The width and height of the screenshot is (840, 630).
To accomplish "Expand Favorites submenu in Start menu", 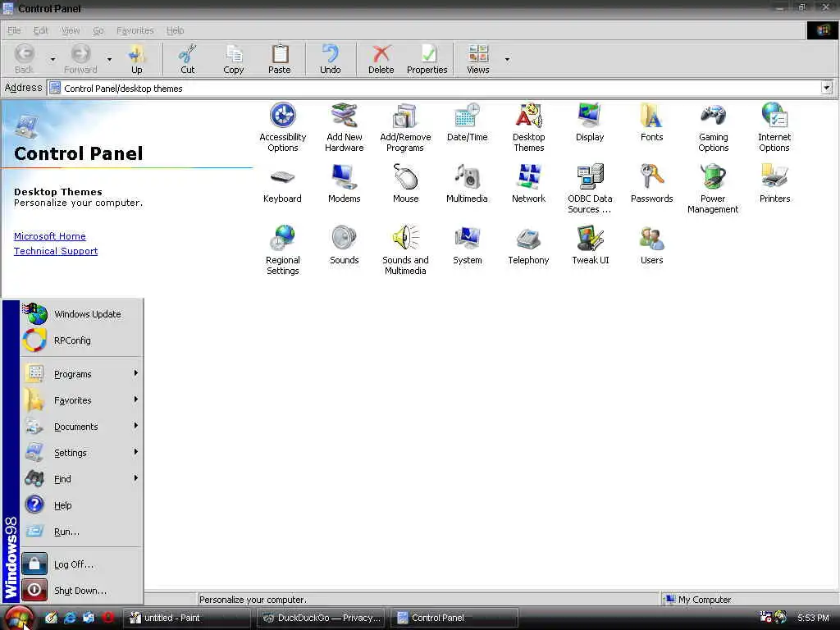I will 82,399.
